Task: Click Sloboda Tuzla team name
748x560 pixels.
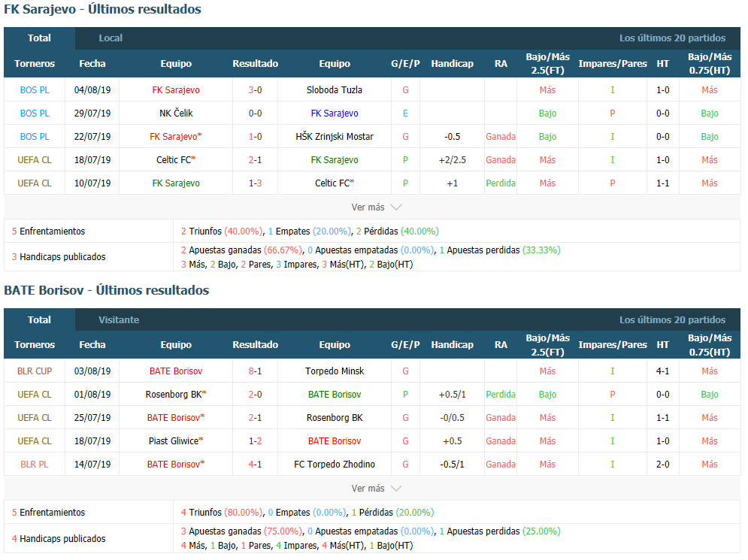Action: click(335, 90)
